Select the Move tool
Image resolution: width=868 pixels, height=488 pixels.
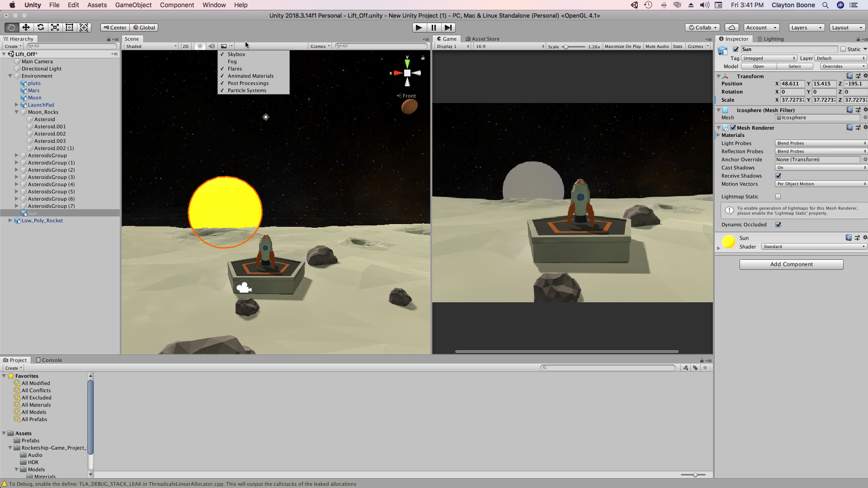(x=26, y=28)
